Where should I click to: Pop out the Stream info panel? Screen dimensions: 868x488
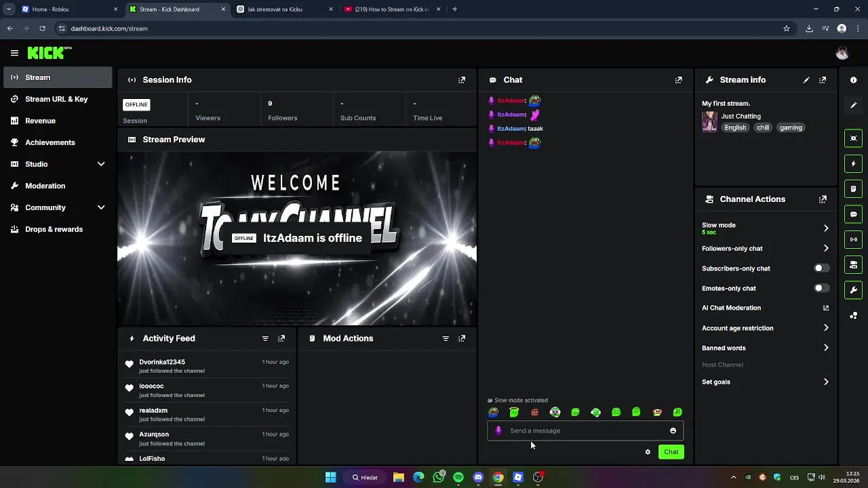pos(823,80)
